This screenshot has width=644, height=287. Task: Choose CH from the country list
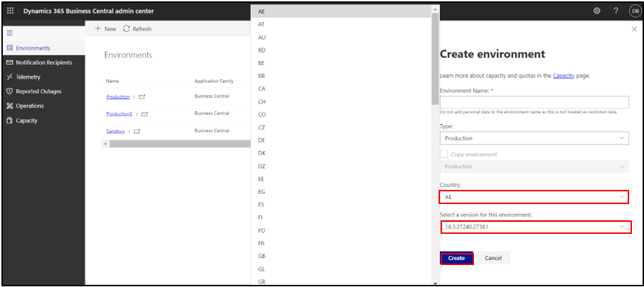(x=341, y=102)
